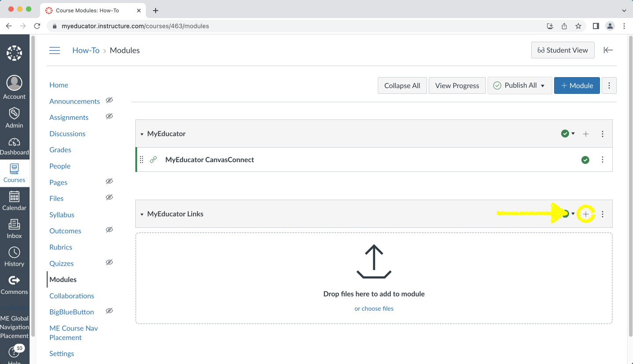This screenshot has width=633, height=364.
Task: Open the Canvas logo home link
Action: [14, 53]
